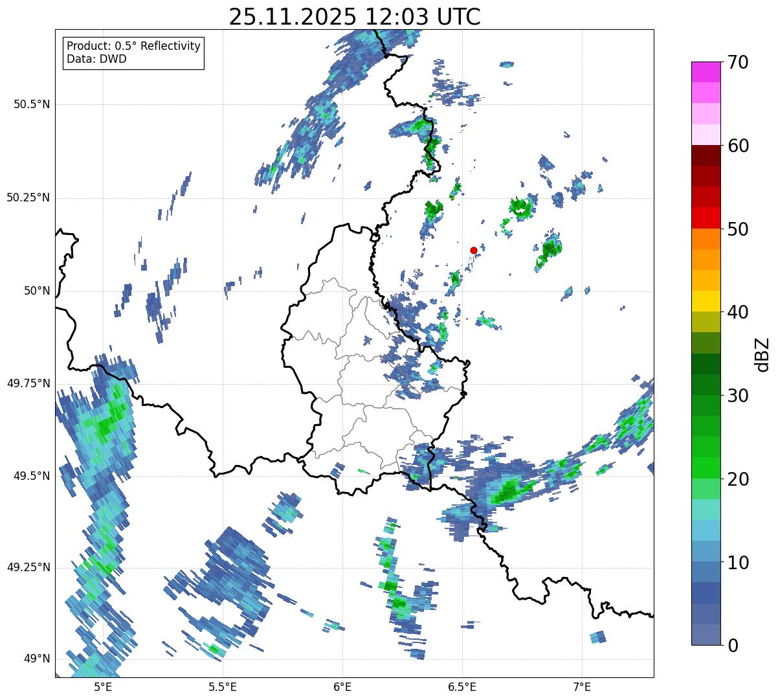Click the 'Data: DWD' text

click(96, 59)
